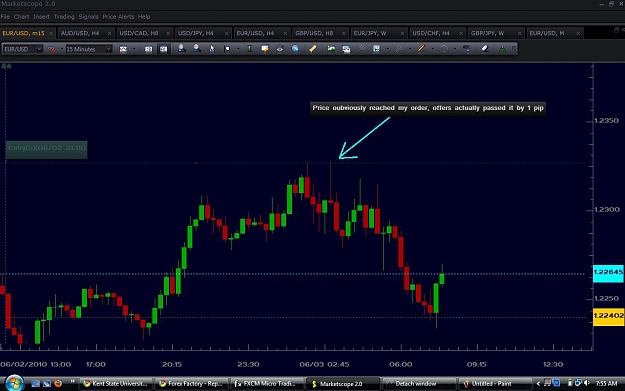
Task: Click the blue globe icon
Action: point(295,49)
